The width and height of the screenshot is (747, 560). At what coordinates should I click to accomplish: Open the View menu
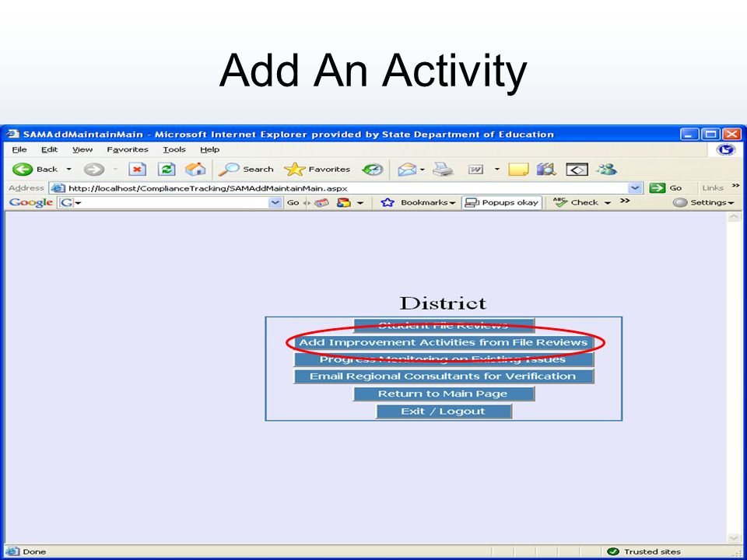coord(82,149)
